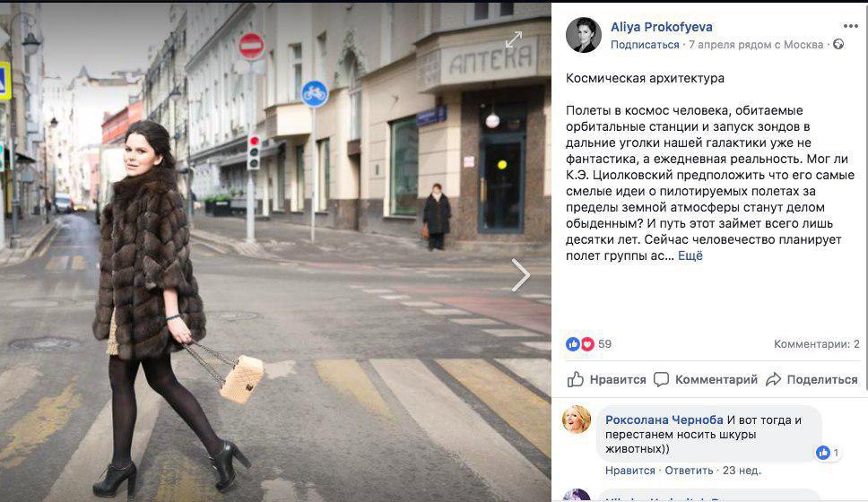868x502 pixels.
Task: View the heart reaction icon list
Action: click(587, 344)
